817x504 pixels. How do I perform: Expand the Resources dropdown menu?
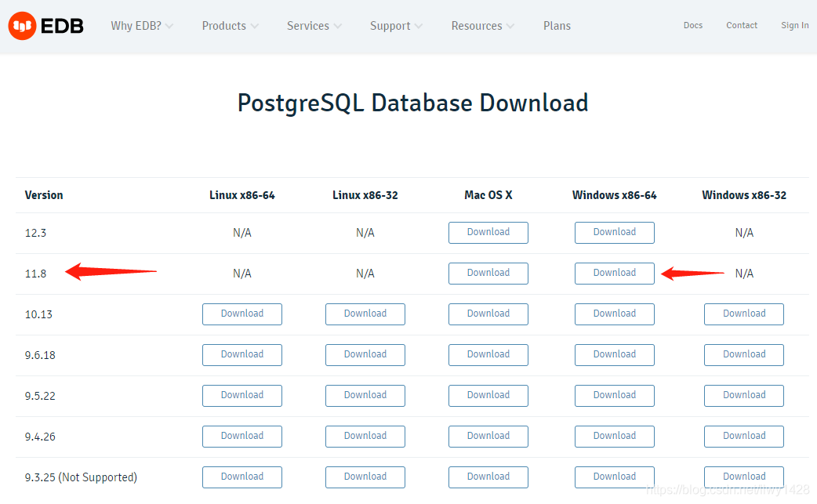(482, 26)
